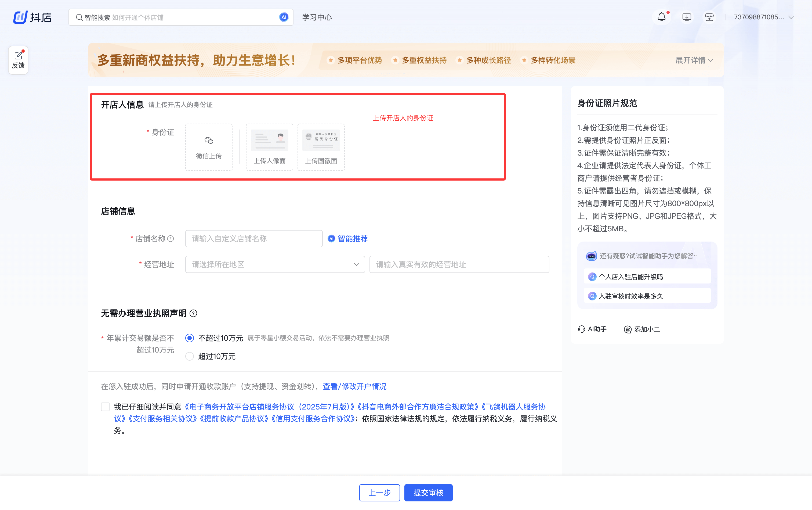Select the 不超过10万元 option
The image size is (812, 510).
click(189, 338)
